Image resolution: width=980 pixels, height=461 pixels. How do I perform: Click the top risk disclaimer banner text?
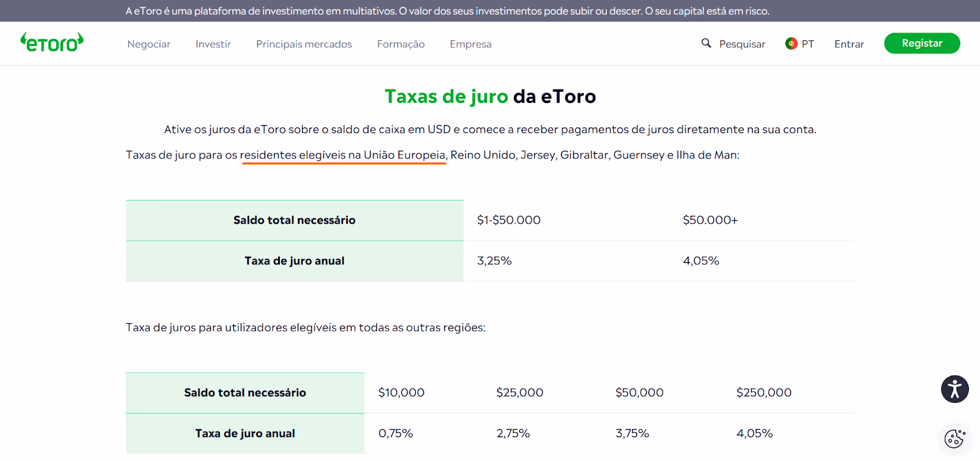click(447, 11)
